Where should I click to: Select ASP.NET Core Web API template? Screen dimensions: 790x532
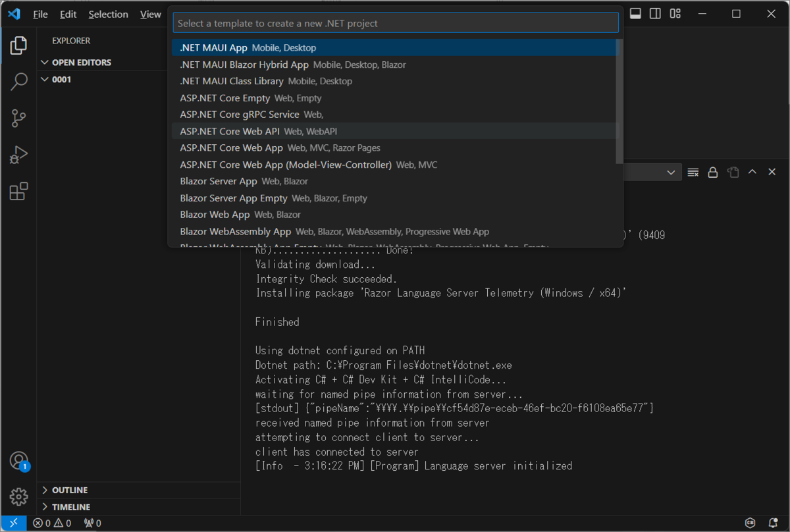tap(394, 131)
